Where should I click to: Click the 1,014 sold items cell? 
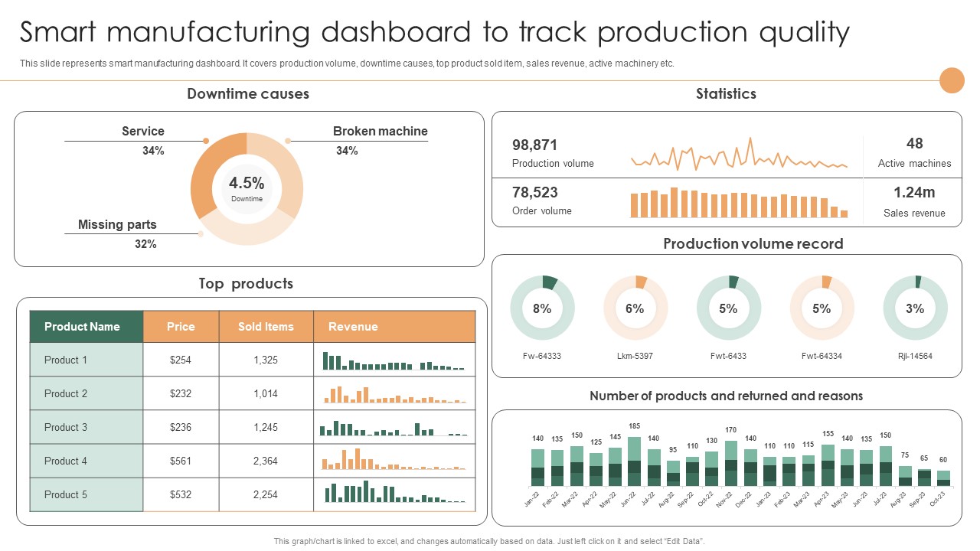point(266,393)
